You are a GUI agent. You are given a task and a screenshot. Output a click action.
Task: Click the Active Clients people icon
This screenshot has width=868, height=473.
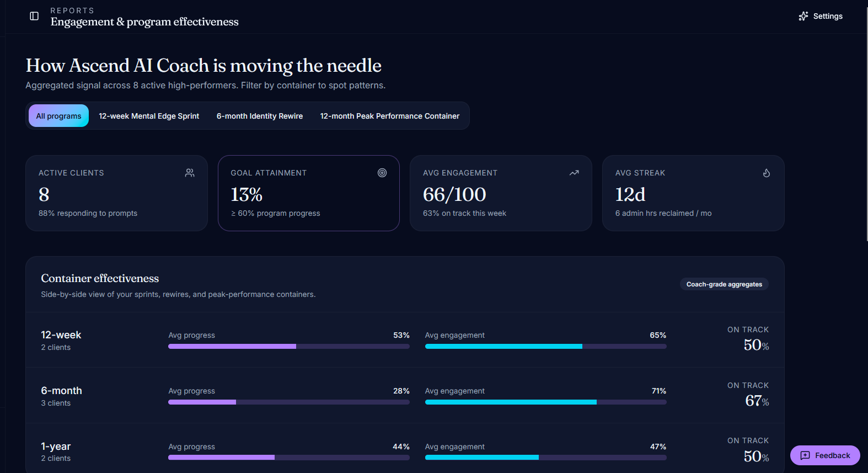(190, 173)
